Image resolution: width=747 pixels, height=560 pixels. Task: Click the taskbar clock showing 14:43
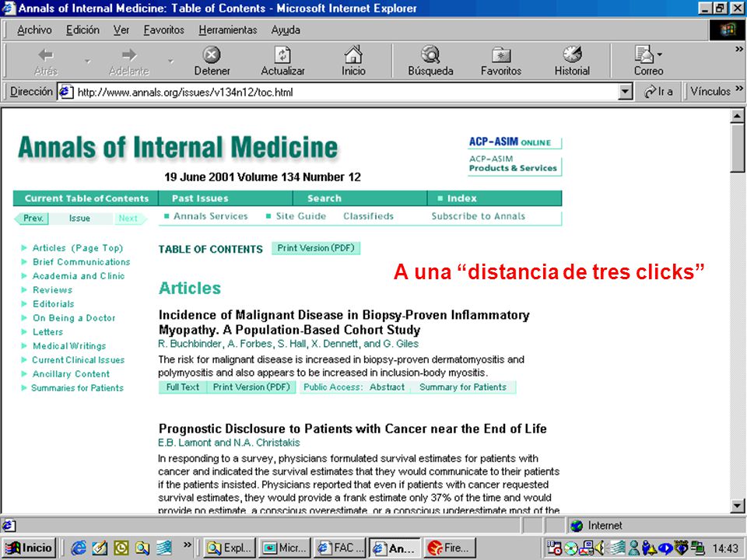coord(725,548)
